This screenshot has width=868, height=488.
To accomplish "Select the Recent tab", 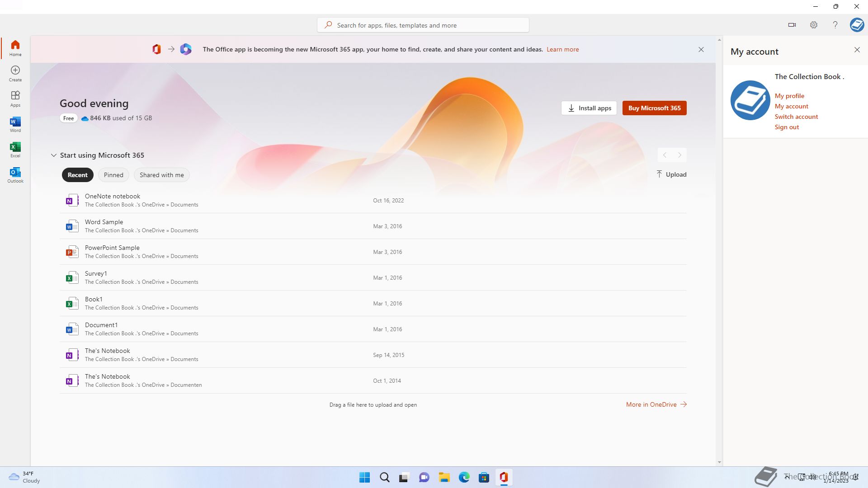I will [78, 175].
